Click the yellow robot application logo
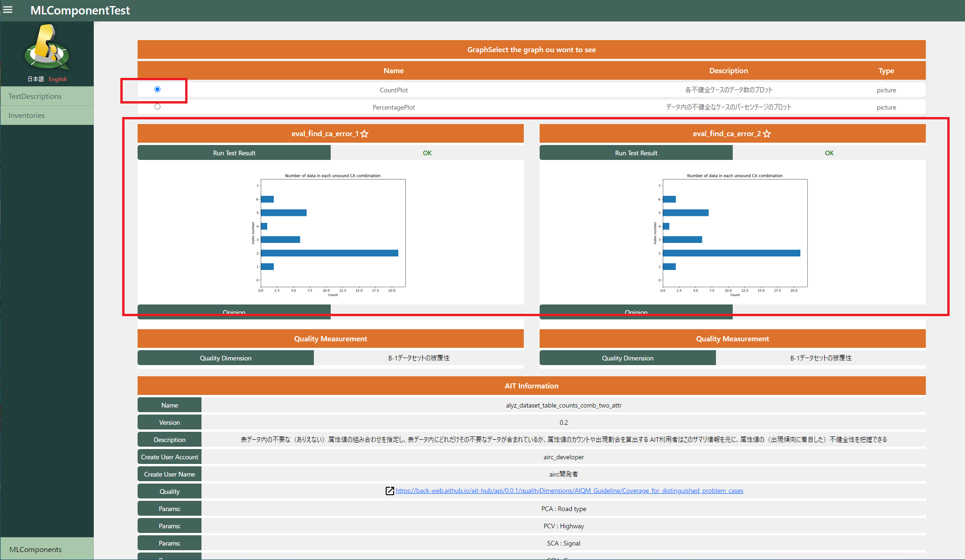Image resolution: width=965 pixels, height=560 pixels. tap(47, 47)
